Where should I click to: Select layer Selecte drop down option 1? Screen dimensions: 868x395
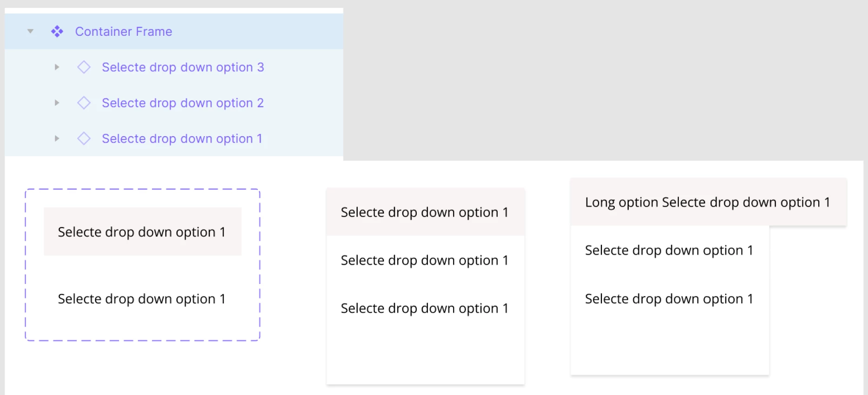point(182,138)
